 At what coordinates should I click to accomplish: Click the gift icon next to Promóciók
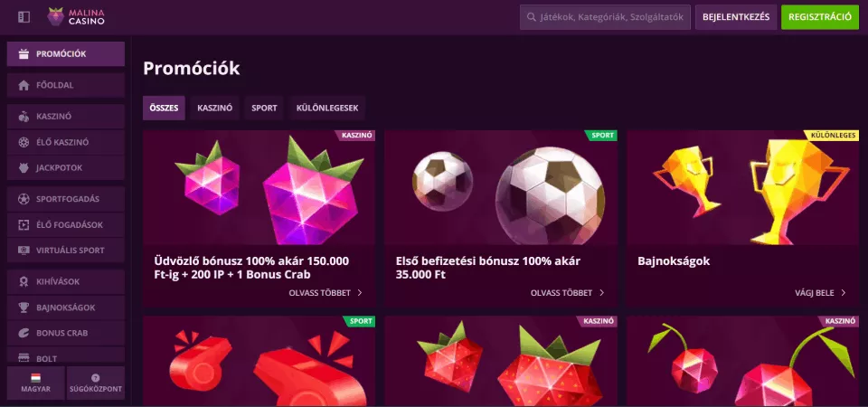coord(24,53)
